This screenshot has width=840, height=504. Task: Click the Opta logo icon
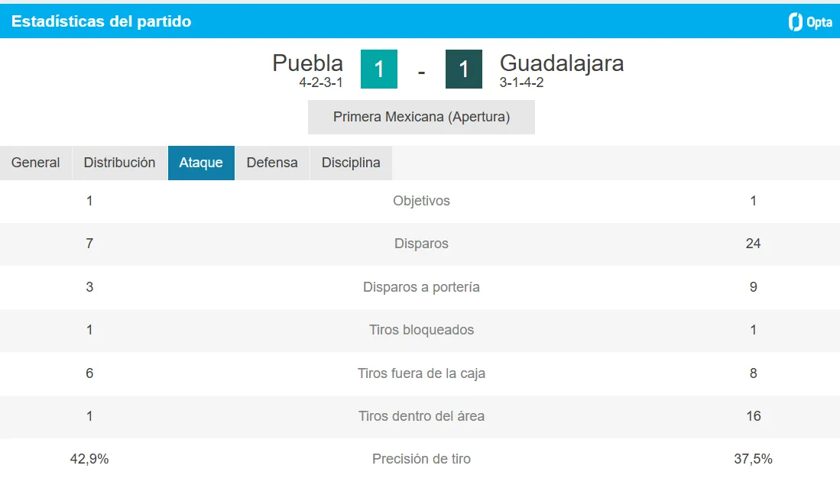[x=810, y=21]
